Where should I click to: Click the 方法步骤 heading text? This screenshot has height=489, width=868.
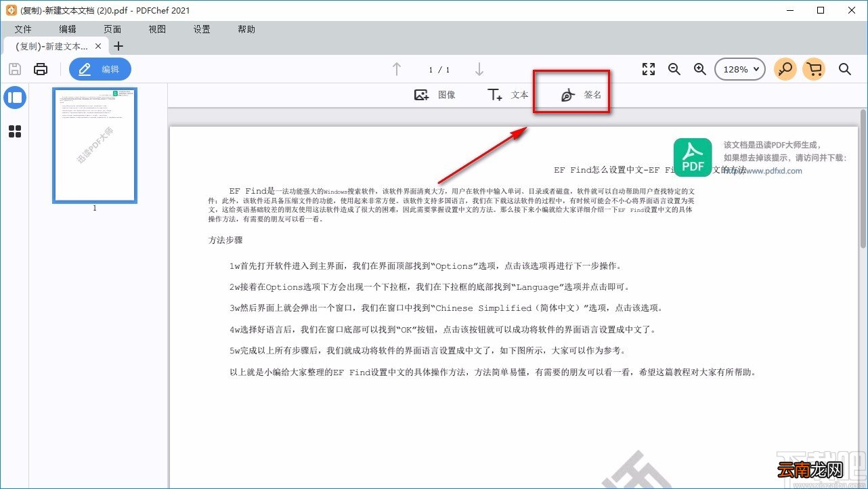[225, 240]
